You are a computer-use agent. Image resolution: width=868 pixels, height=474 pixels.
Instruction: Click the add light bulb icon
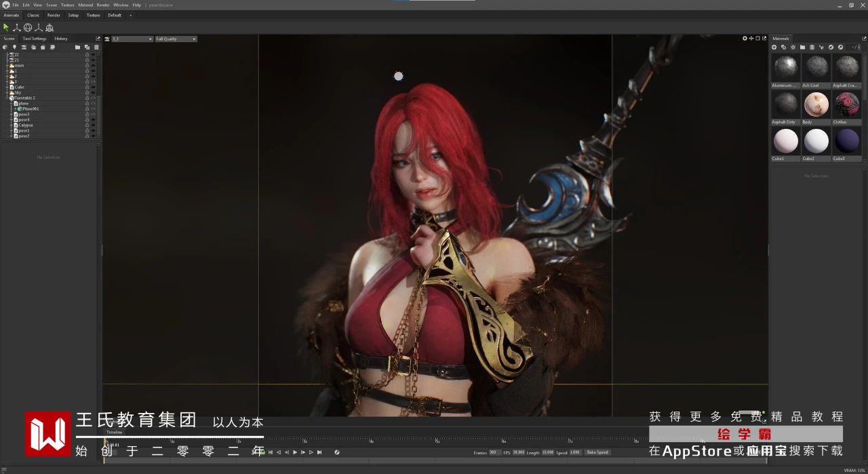pos(14,47)
